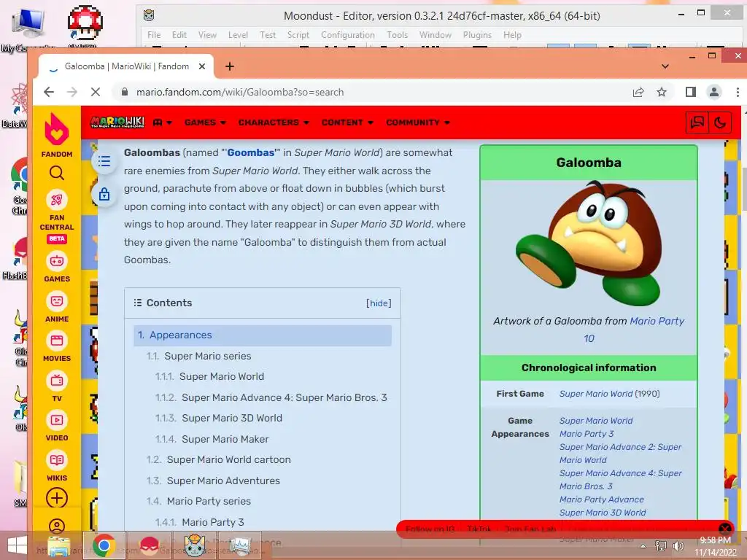Open the discussions icon in red header
747x560 pixels.
click(x=697, y=122)
